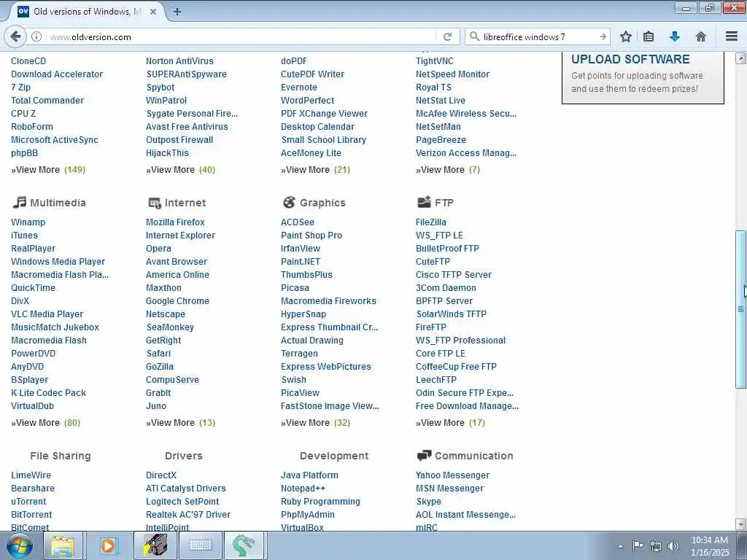Expand View More (149) list
Image resolution: width=747 pixels, height=560 pixels.
coord(48,169)
